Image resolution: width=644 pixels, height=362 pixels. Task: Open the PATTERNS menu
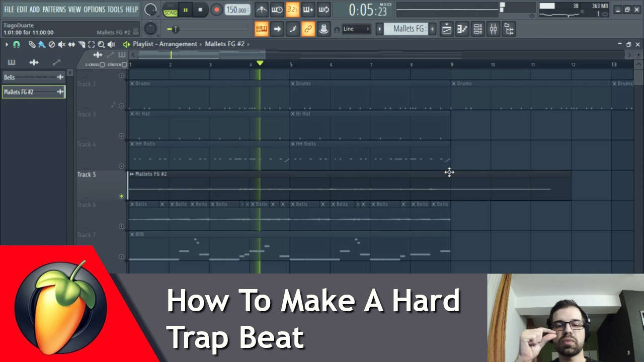[x=54, y=9]
